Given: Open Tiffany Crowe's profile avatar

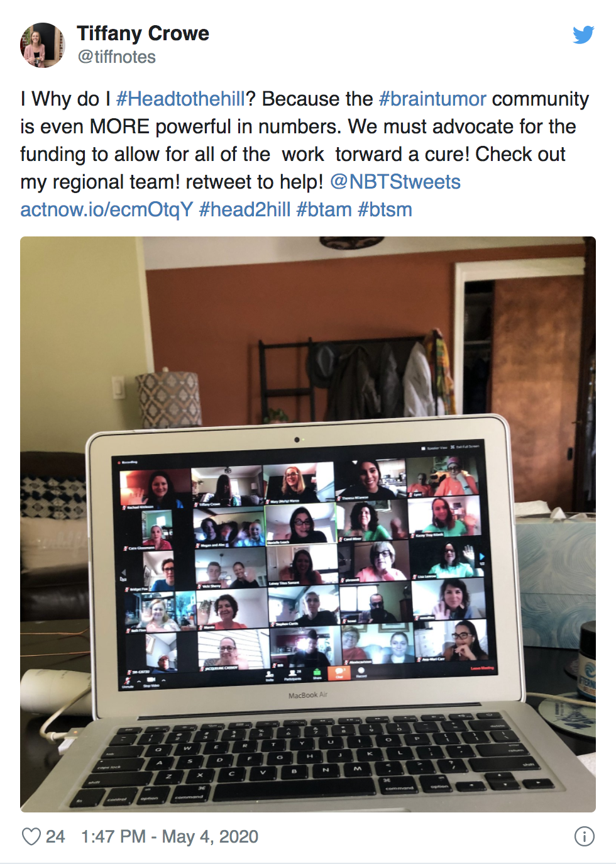Looking at the screenshot, I should point(43,45).
